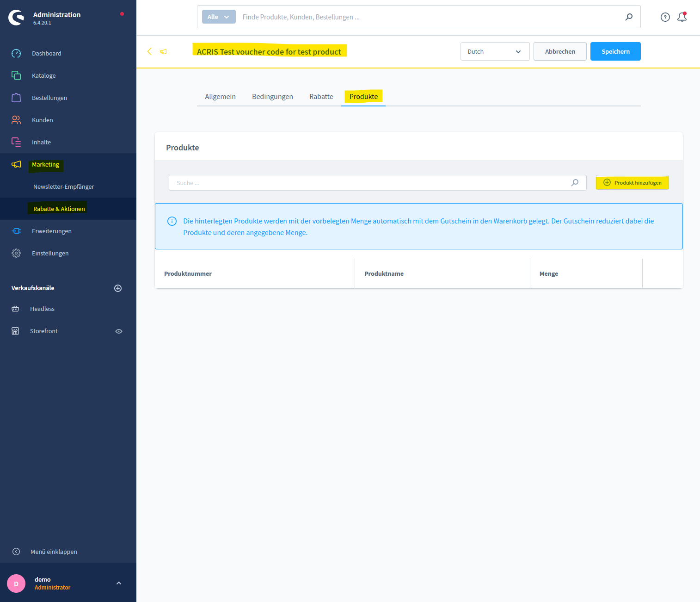Click the megaphone icon beside page title

pos(163,51)
